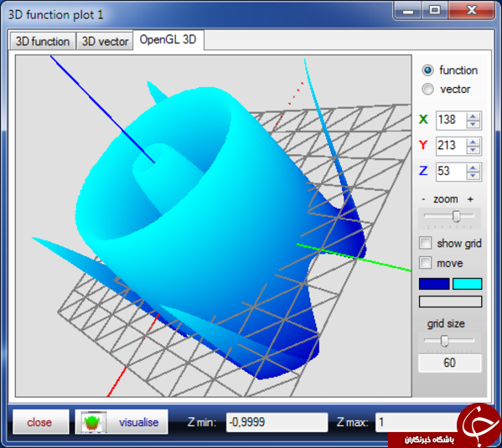Viewport: 502px width, 448px height.
Task: Select the OpenGL 3D tab
Action: (x=168, y=39)
